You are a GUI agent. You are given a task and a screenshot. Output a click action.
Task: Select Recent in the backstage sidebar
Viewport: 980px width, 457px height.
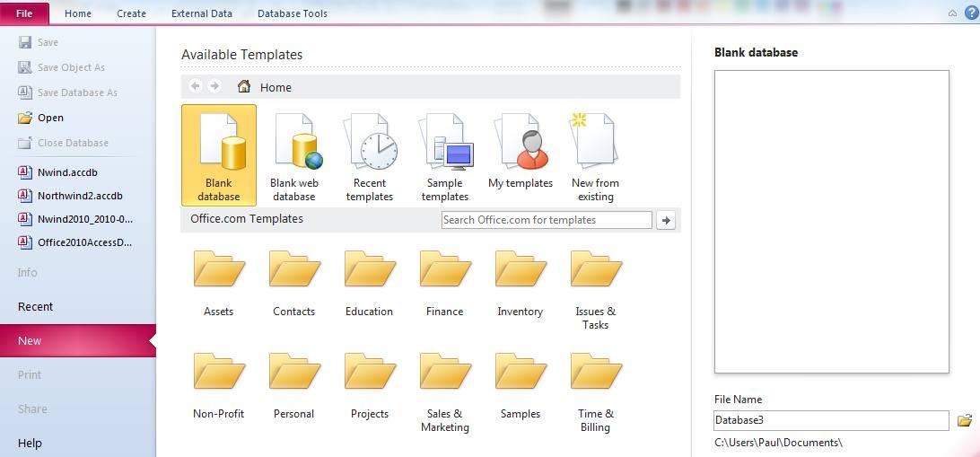36,307
